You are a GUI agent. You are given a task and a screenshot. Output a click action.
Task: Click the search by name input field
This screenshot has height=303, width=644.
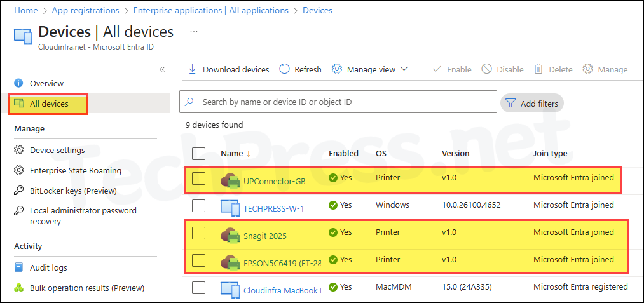338,102
